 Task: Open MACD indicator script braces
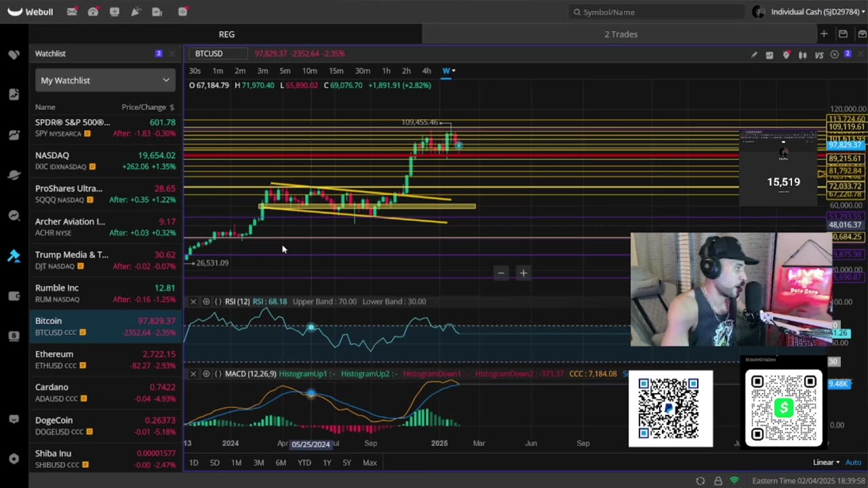click(218, 374)
